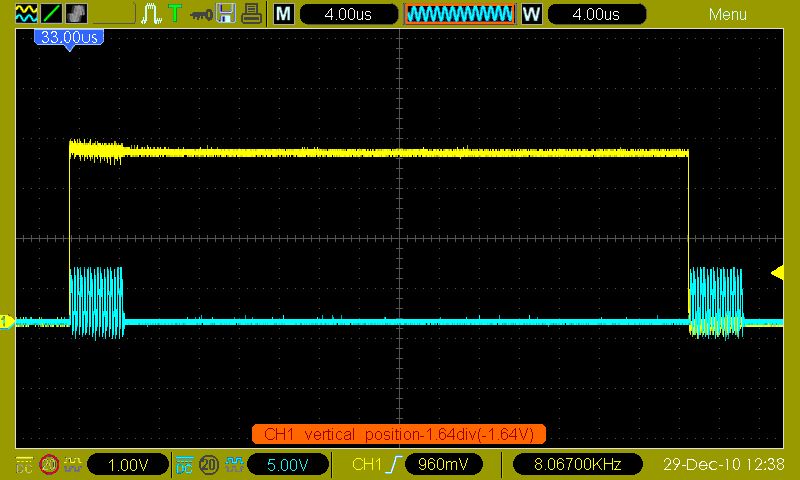Click the CH2 5.00V volts-per-division value
The width and height of the screenshot is (800, 480).
coord(287,465)
